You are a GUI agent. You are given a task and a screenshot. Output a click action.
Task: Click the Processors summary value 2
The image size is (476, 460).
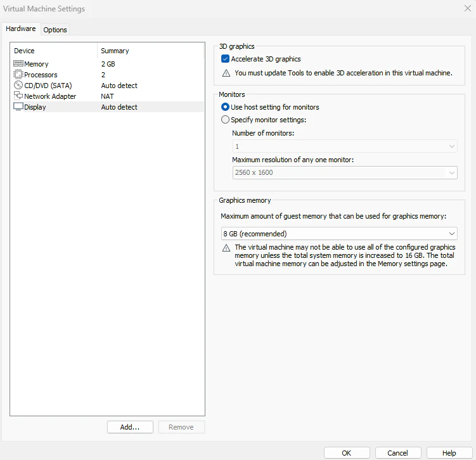103,75
